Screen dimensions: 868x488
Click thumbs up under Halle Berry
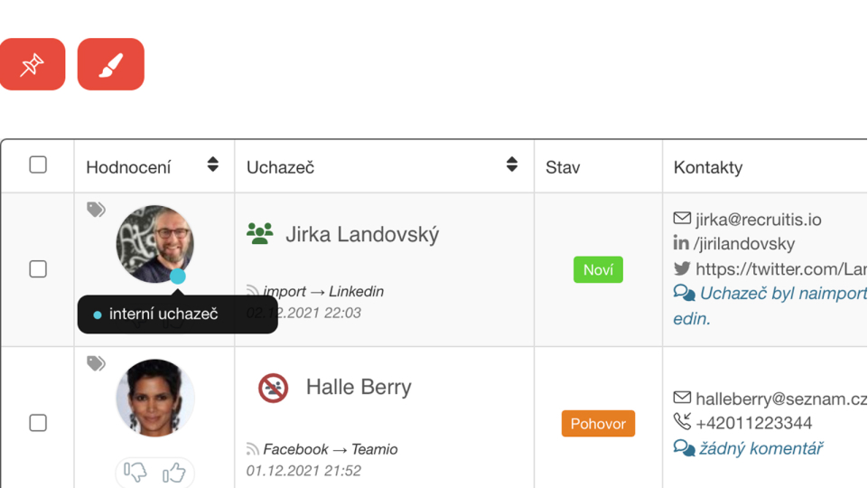pyautogui.click(x=174, y=472)
